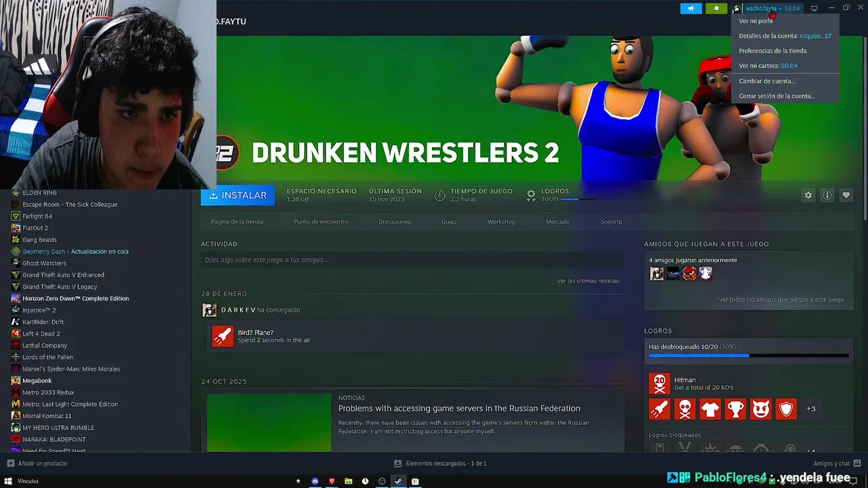Click the megaphone announcements icon
This screenshot has width=868, height=488.
point(691,8)
